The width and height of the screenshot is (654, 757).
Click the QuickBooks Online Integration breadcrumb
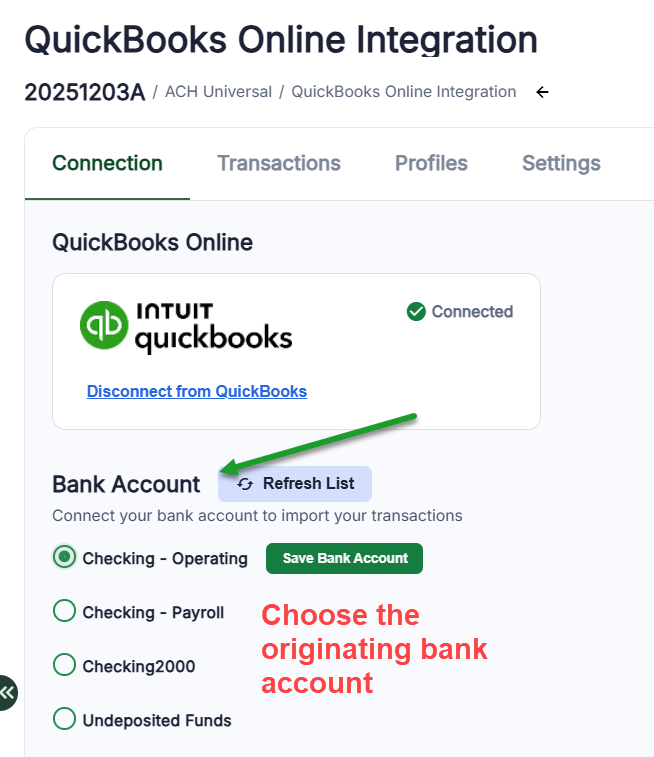[x=404, y=92]
